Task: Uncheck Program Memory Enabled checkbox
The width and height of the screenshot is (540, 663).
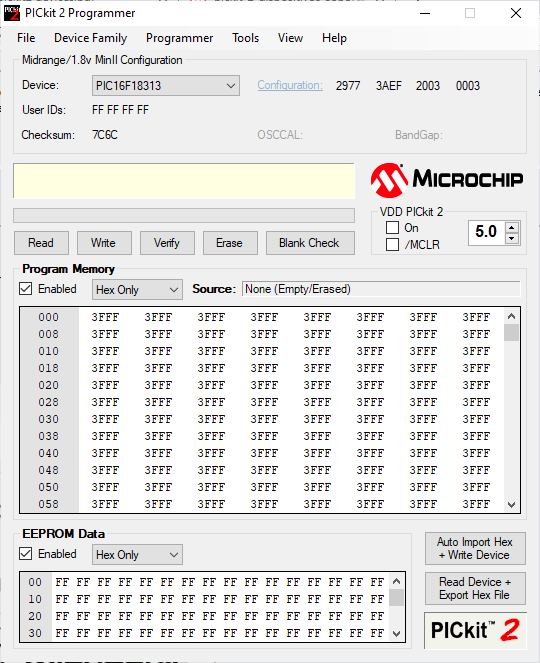Action: pyautogui.click(x=26, y=289)
